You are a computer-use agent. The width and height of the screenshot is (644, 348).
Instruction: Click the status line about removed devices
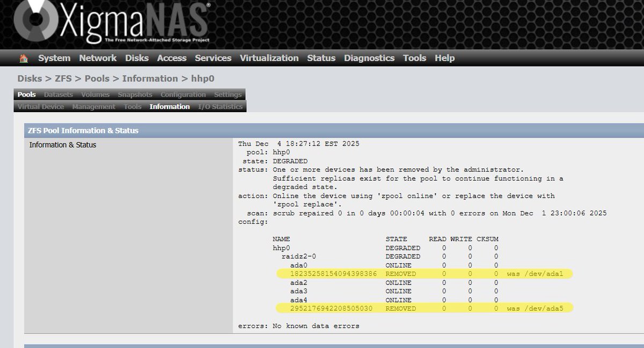[381, 170]
